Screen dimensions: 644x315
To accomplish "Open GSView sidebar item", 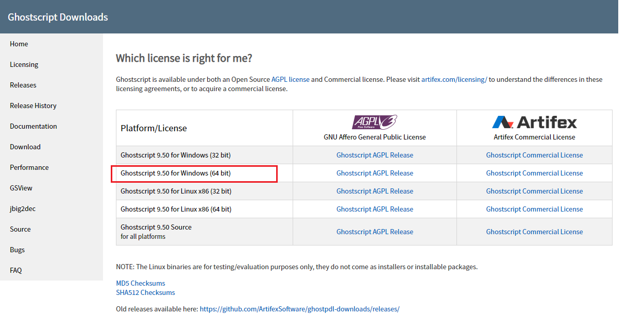I will (x=21, y=188).
